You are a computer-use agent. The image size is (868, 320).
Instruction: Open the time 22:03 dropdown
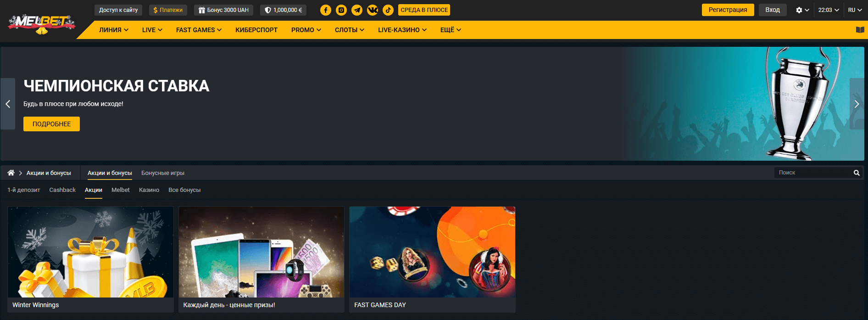click(x=829, y=10)
